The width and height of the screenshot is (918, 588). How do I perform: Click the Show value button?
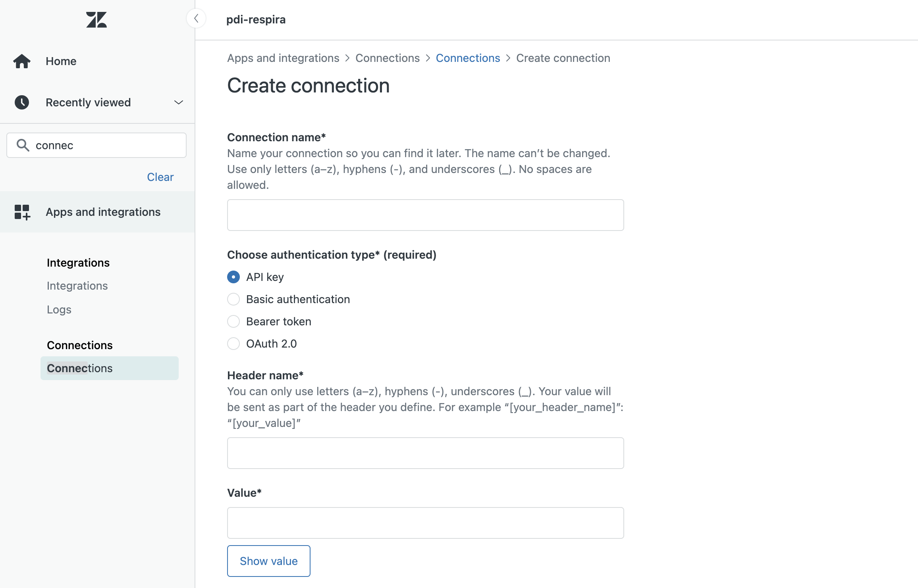tap(268, 561)
